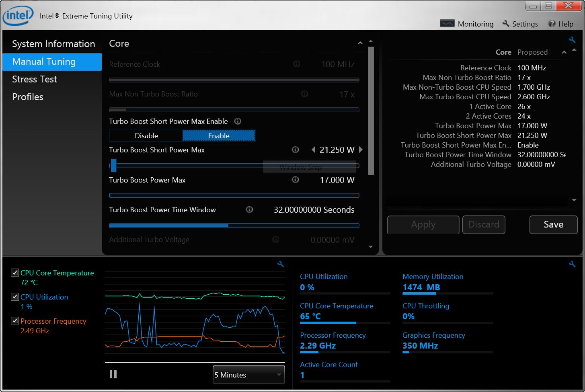Click the scroll down arrow in proposed settings panel
585x392 pixels.
(x=574, y=200)
